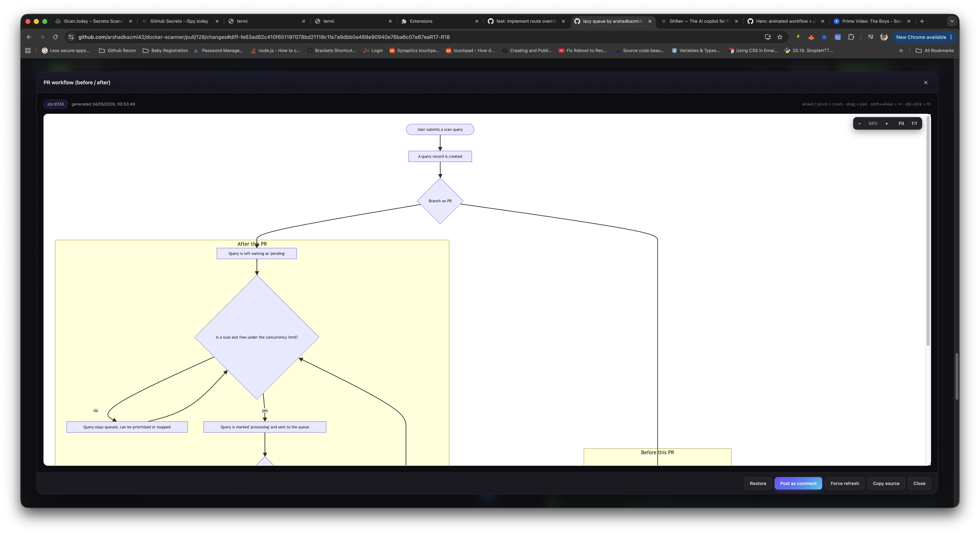Open the Password Manage bookmark

[x=218, y=51]
